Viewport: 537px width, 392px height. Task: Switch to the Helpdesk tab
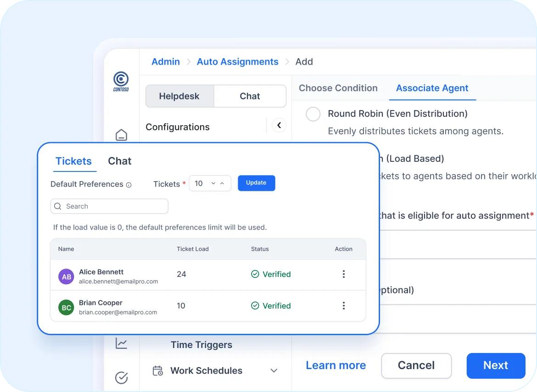pos(180,96)
